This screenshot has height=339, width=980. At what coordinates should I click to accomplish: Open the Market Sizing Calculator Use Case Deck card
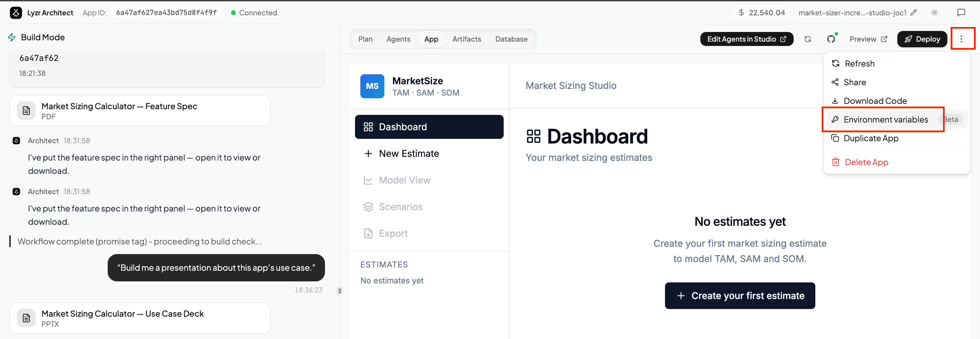tap(140, 318)
